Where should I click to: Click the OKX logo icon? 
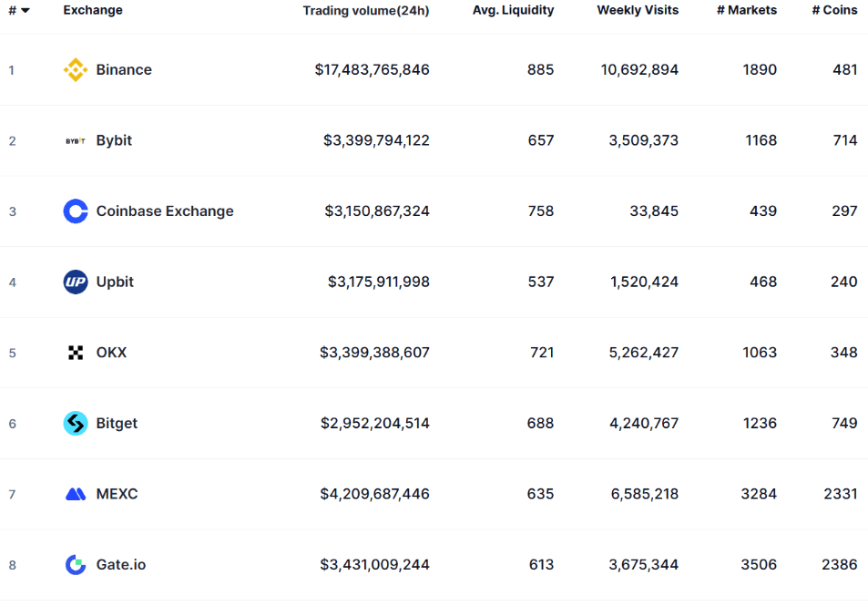coord(76,353)
